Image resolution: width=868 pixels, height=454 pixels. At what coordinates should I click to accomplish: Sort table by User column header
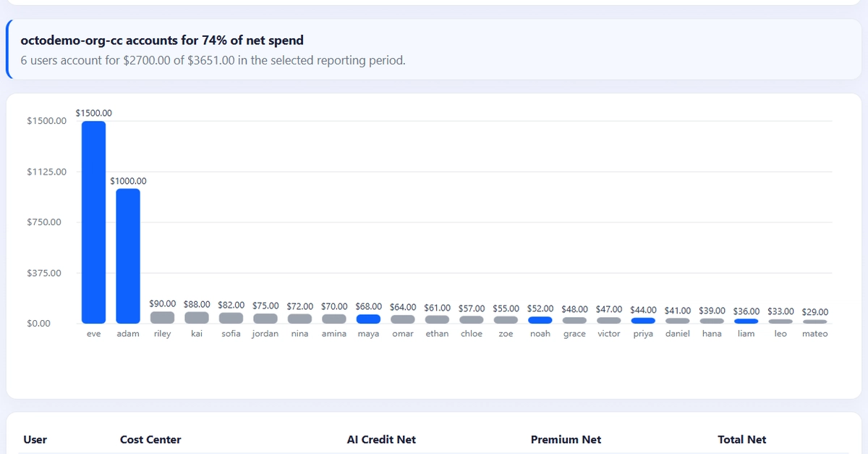[x=35, y=440]
